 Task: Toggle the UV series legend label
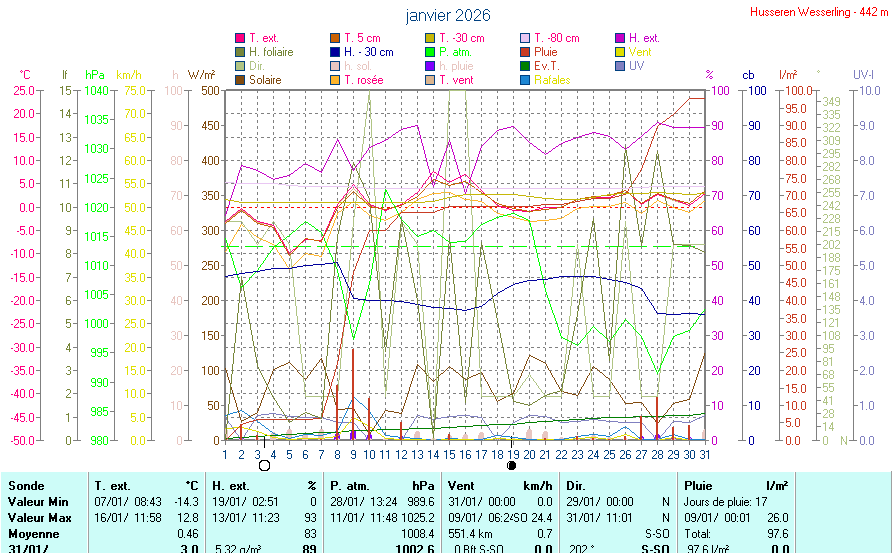click(636, 66)
